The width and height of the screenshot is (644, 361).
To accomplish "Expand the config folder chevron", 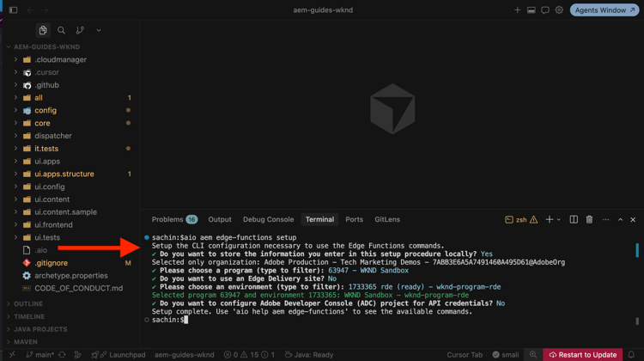I will pyautogui.click(x=15, y=110).
